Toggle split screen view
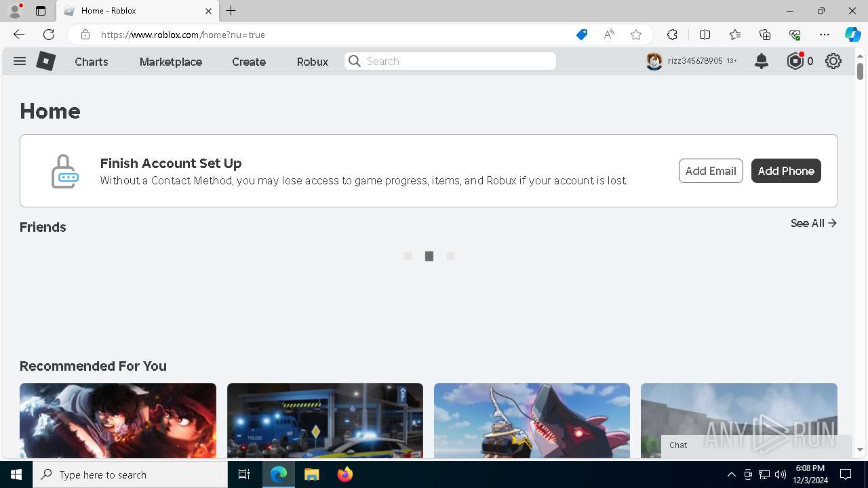 (x=705, y=35)
